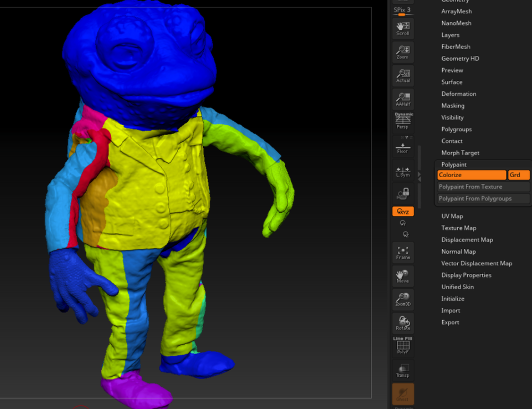This screenshot has width=532, height=409.
Task: Toggle XYZ rotation mode
Action: [x=403, y=211]
